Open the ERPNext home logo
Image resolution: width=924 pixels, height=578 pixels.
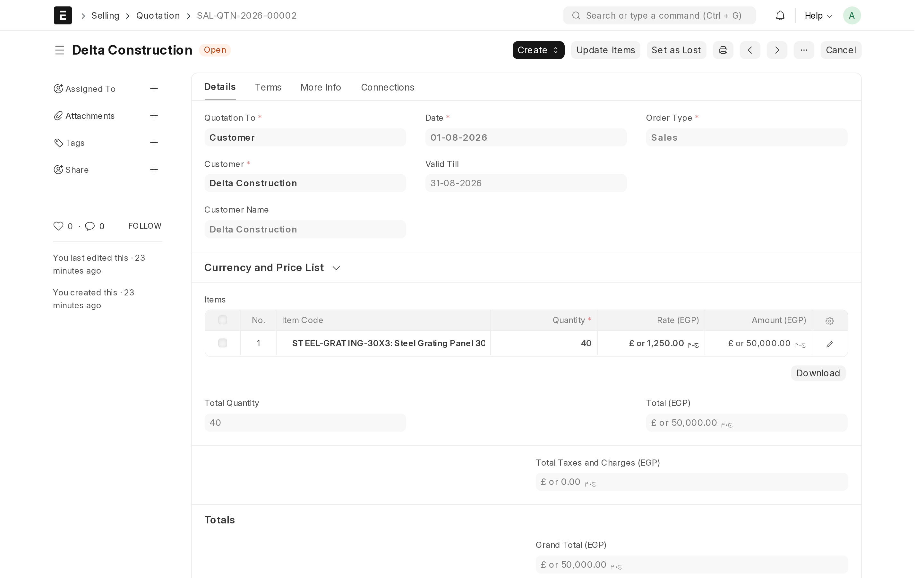(63, 15)
